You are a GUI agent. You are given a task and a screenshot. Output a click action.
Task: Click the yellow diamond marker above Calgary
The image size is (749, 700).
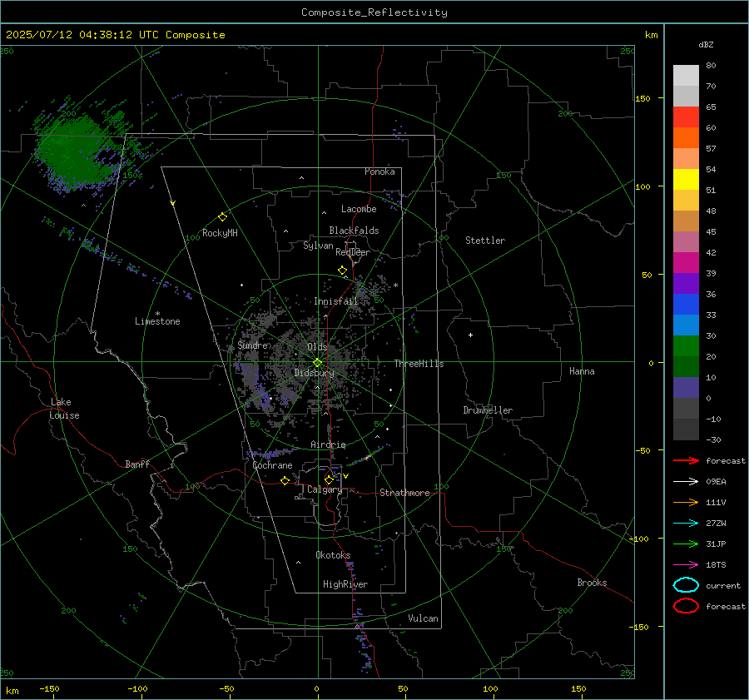tap(329, 479)
